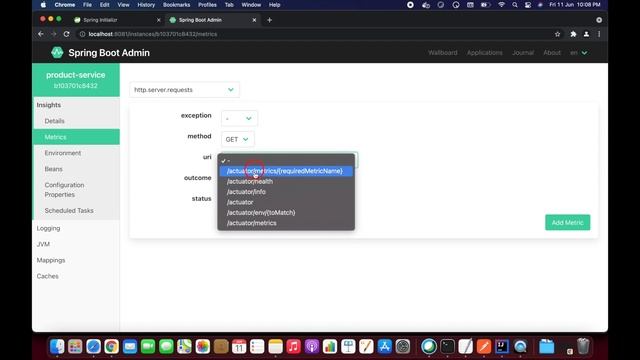Open Launchpad from the dock
Viewport: 640px width, 360px height.
tap(75, 347)
